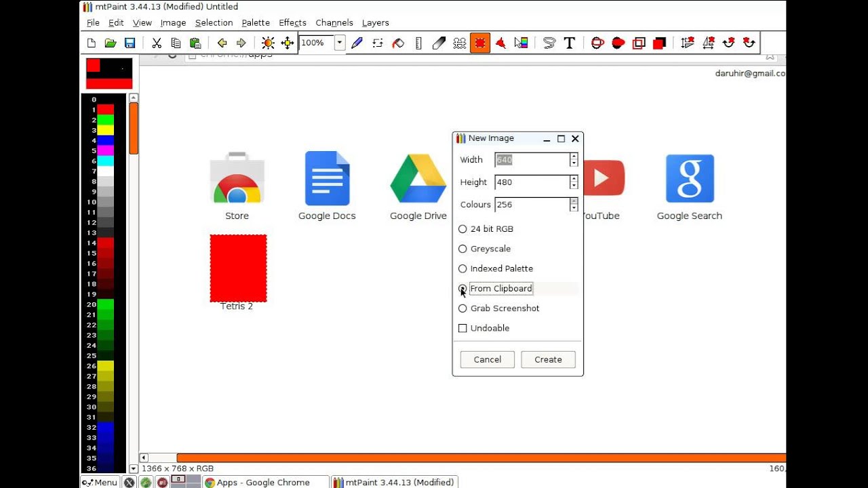This screenshot has width=868, height=488.
Task: Open the Effects menu
Action: click(292, 22)
